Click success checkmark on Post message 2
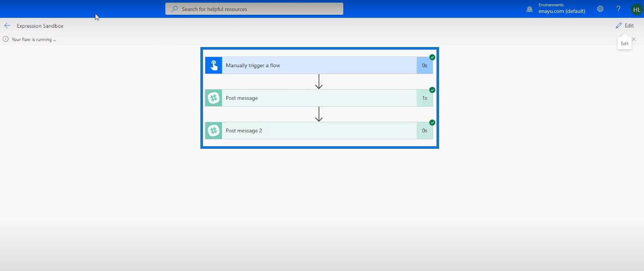This screenshot has width=644, height=271. [432, 123]
